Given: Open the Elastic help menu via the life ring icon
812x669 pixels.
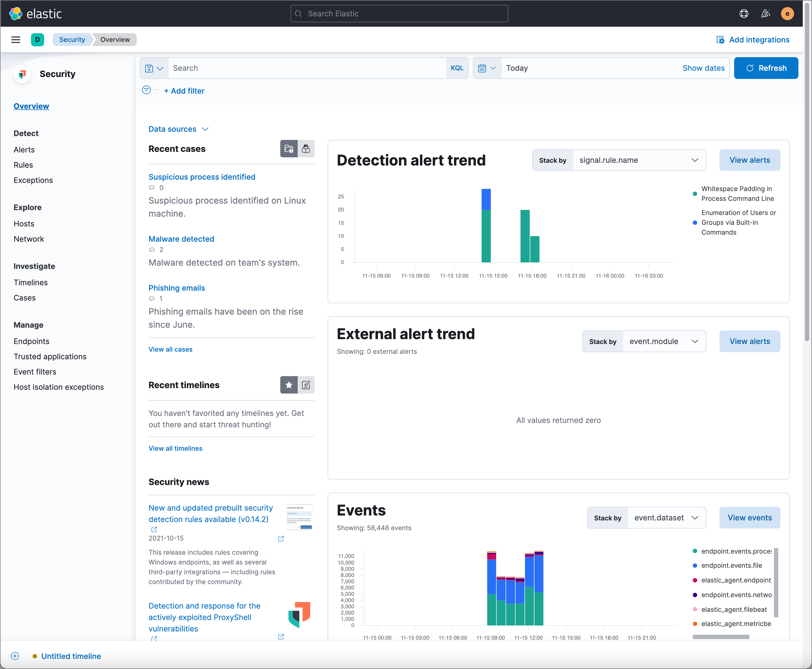Looking at the screenshot, I should click(x=744, y=14).
